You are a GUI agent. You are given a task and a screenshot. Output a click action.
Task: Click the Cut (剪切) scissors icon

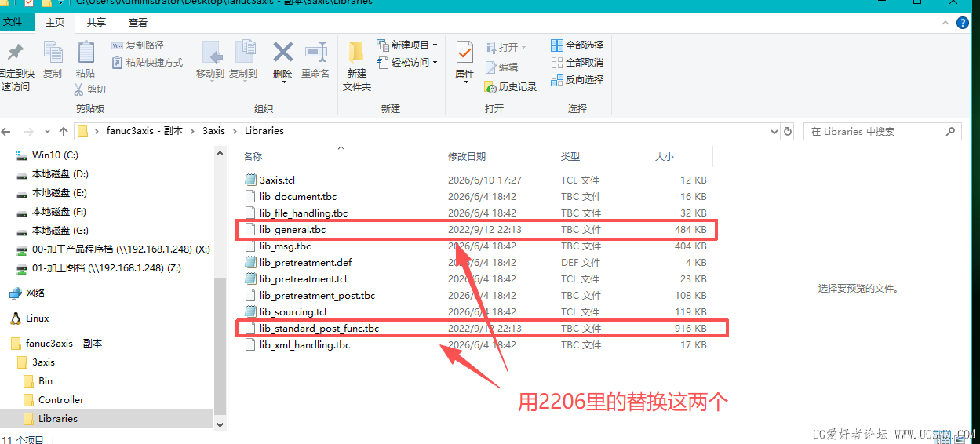tap(79, 89)
